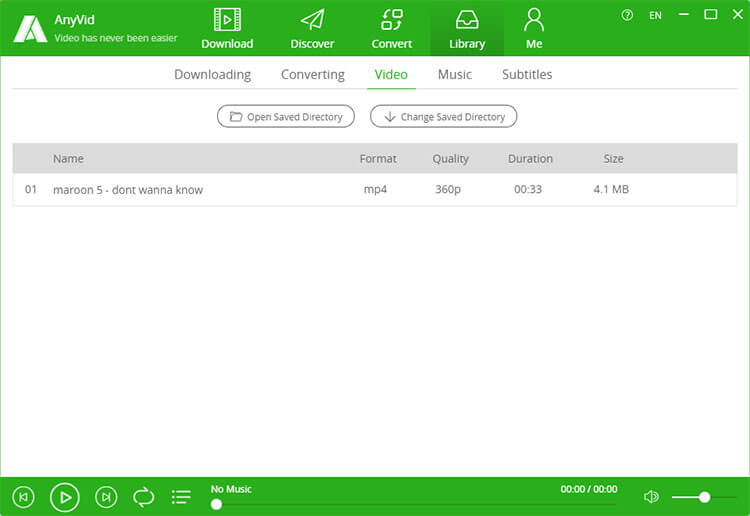Mute the player via speaker icon
750x516 pixels.
tap(651, 497)
